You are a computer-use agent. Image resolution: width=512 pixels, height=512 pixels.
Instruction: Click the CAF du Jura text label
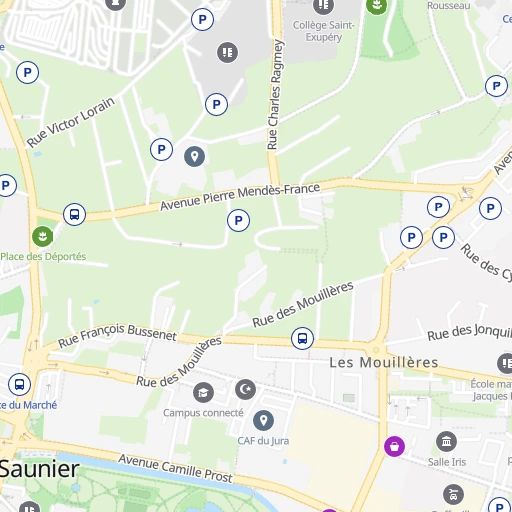[x=263, y=441]
